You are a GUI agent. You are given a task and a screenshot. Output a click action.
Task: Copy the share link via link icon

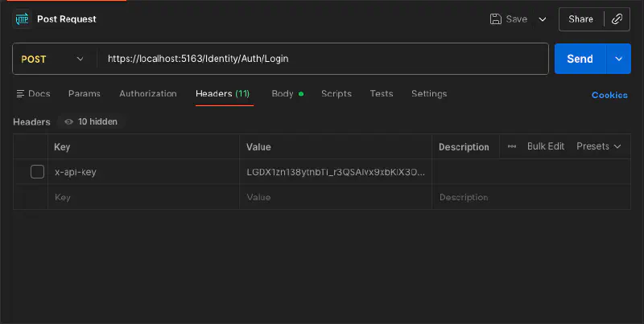pyautogui.click(x=617, y=18)
